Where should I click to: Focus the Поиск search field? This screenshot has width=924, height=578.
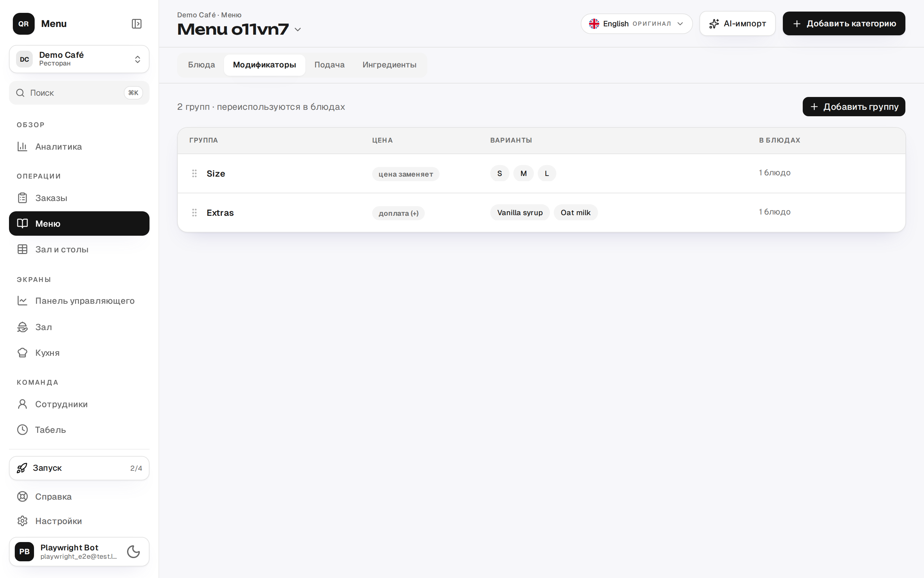coord(79,93)
